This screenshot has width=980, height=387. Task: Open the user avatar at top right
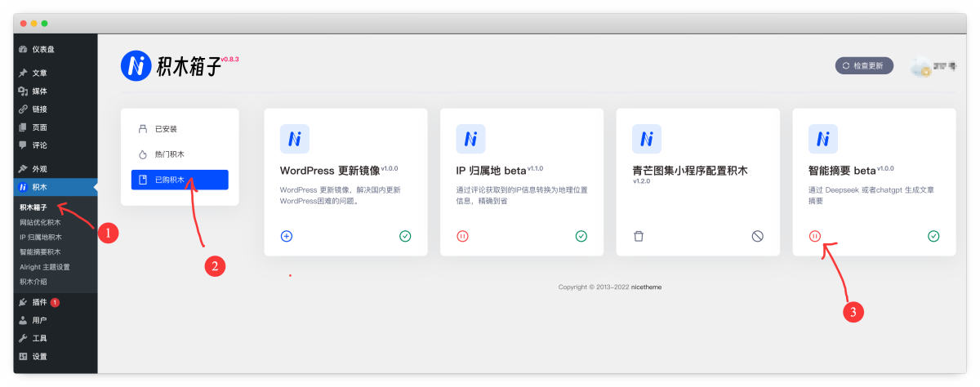click(921, 66)
